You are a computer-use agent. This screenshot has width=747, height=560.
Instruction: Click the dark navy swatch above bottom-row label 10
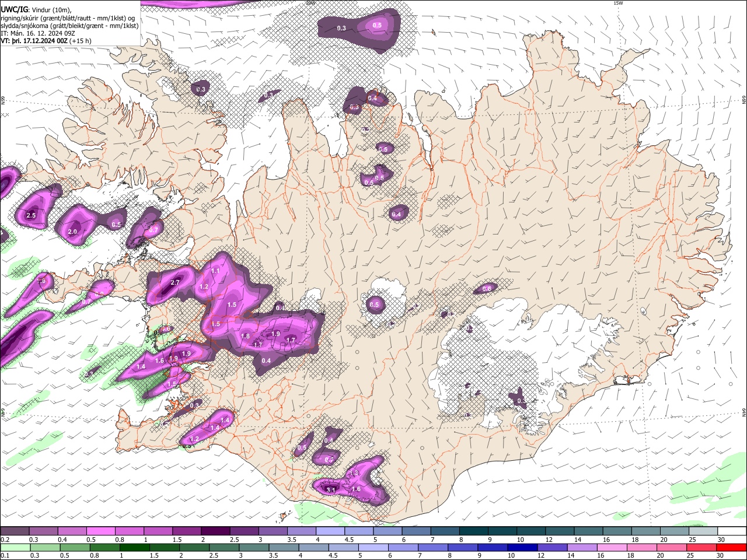[521, 548]
